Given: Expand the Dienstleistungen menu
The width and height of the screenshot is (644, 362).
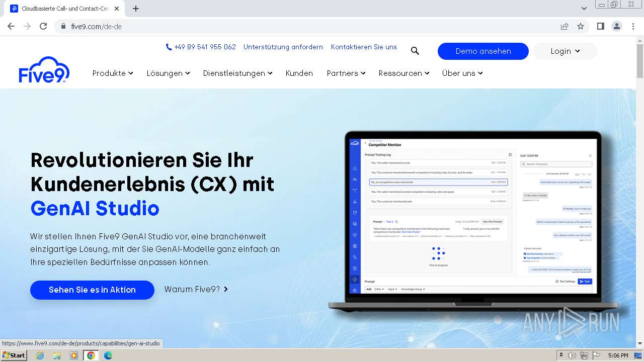Looking at the screenshot, I should tap(238, 73).
